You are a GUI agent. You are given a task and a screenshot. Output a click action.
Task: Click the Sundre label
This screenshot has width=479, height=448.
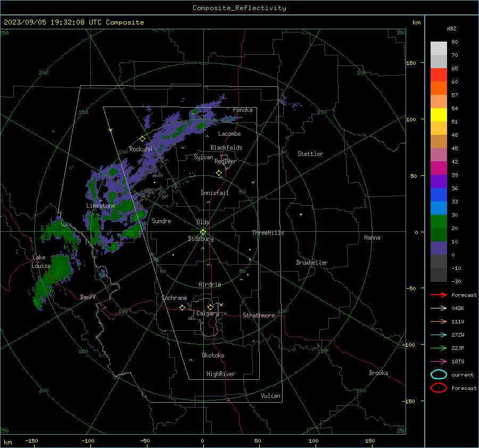tap(161, 221)
